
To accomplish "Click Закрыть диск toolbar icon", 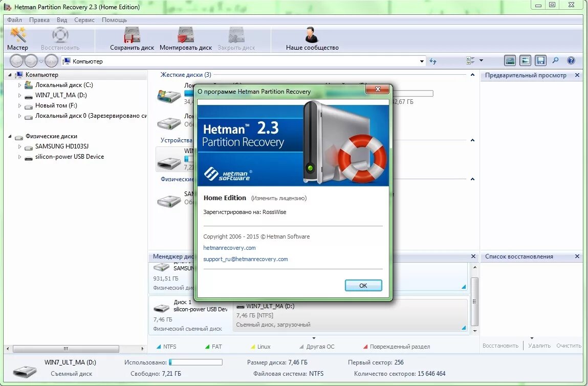I will point(236,35).
